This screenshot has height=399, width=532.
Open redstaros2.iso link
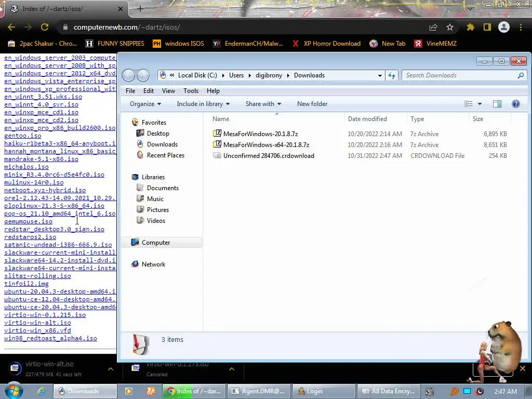point(30,237)
